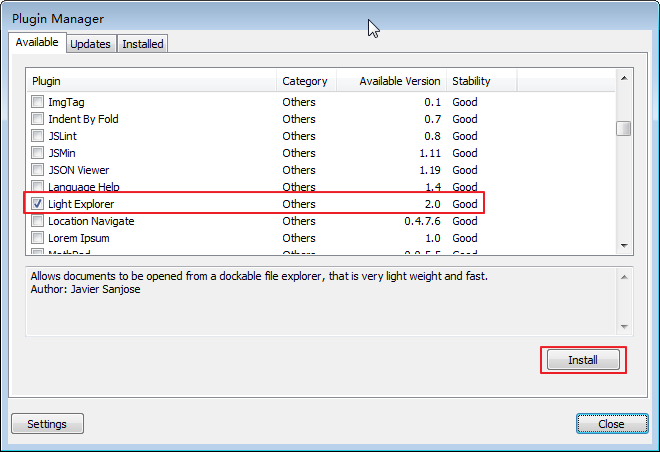Open plugin manager Settings

coord(47,423)
